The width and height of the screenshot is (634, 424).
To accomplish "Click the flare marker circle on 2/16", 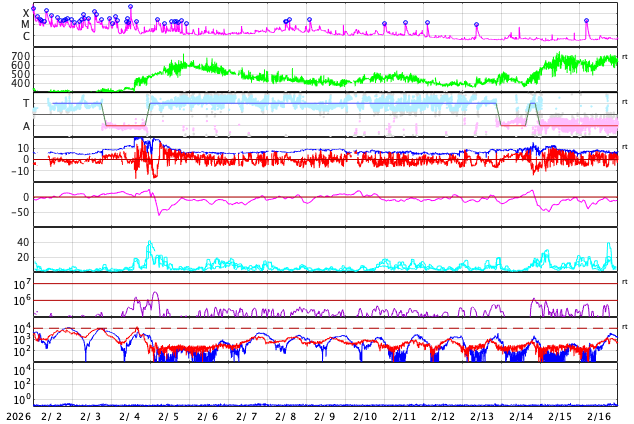I will point(586,21).
